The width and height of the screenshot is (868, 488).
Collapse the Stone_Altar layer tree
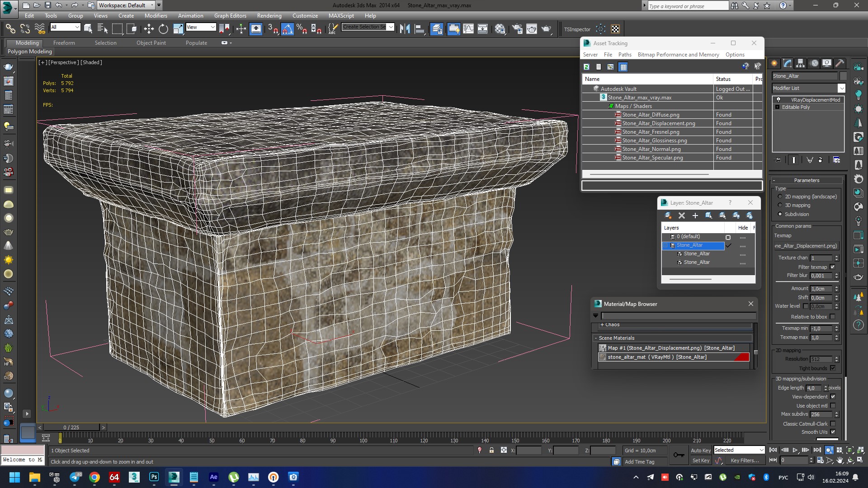click(x=665, y=245)
